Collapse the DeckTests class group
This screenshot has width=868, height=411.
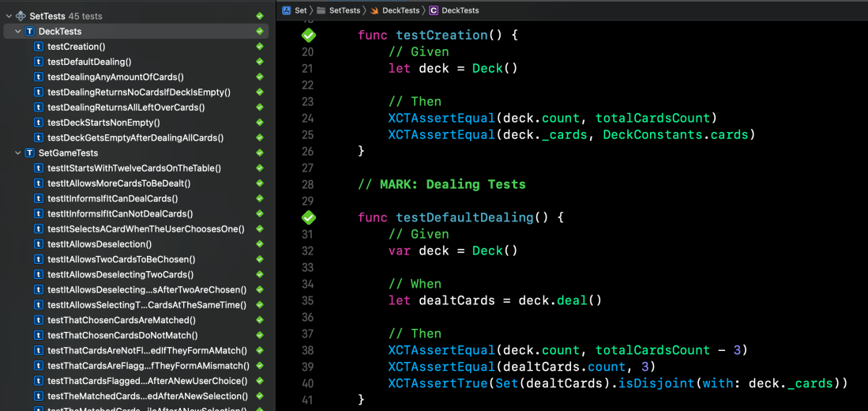click(x=17, y=32)
